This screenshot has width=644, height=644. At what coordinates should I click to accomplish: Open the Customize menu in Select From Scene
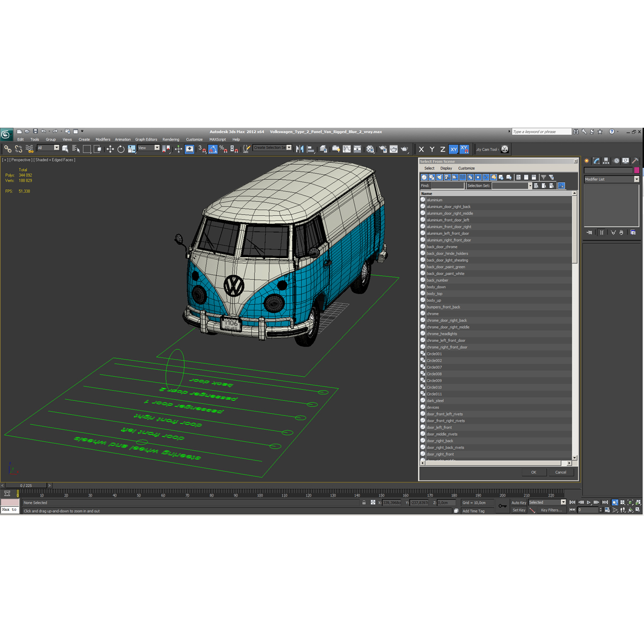pyautogui.click(x=466, y=168)
